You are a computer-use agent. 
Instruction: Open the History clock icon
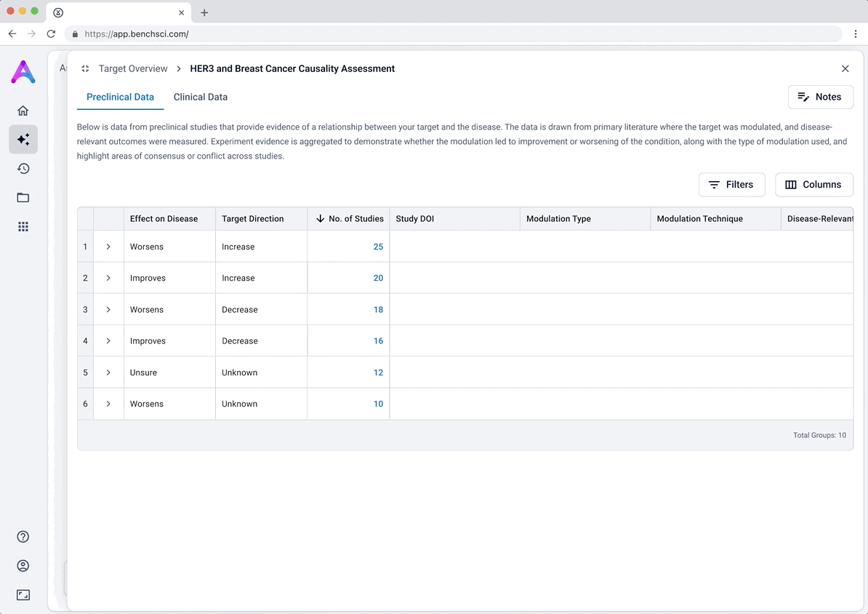click(x=23, y=169)
